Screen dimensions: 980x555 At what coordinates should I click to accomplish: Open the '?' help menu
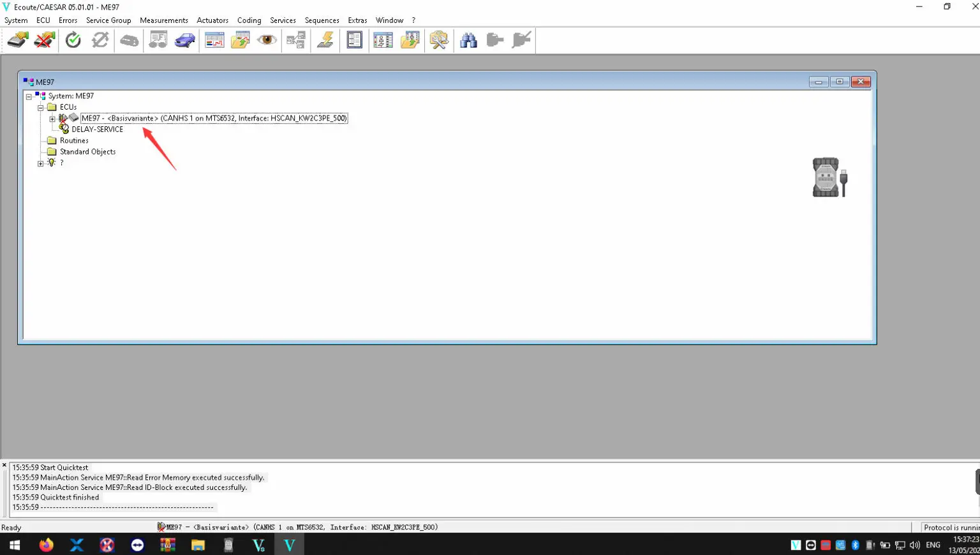(413, 20)
